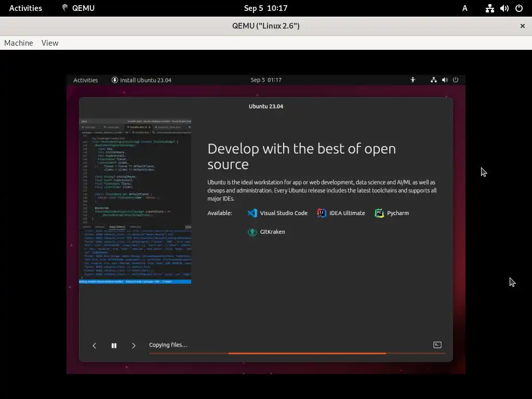This screenshot has height=399, width=532.
Task: Close the QEMU window
Action: click(x=523, y=26)
